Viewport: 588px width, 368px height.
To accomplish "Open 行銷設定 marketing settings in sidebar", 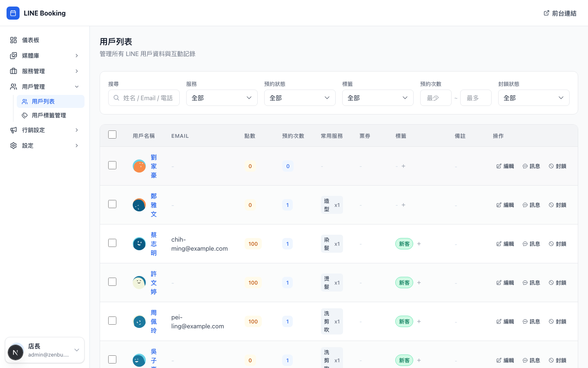I will 33,130.
